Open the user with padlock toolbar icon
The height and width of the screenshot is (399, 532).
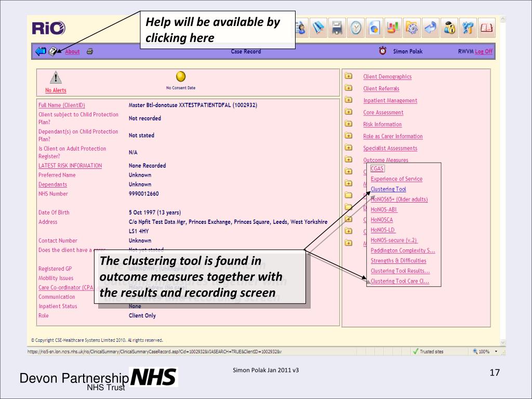[449, 28]
